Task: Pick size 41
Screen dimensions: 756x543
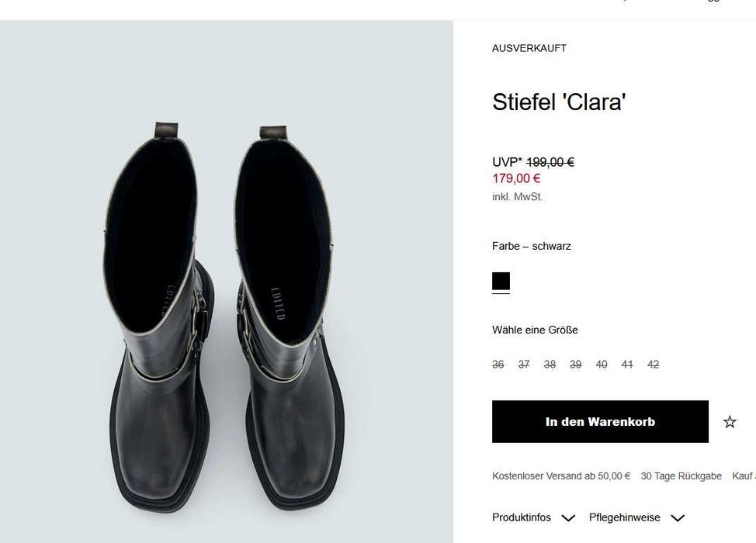Action: (x=627, y=365)
